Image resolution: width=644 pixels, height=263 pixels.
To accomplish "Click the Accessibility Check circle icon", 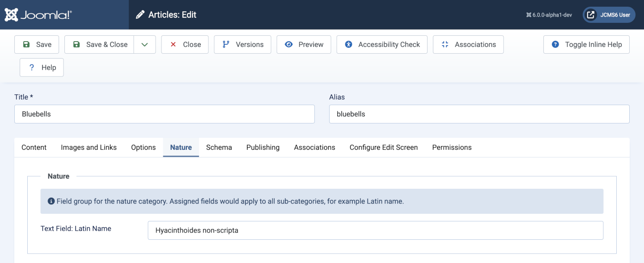I will pos(349,44).
